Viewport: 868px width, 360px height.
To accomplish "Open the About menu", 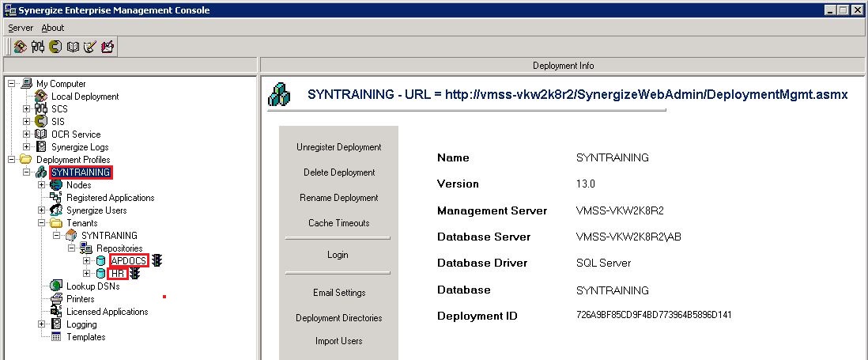I will click(x=53, y=28).
